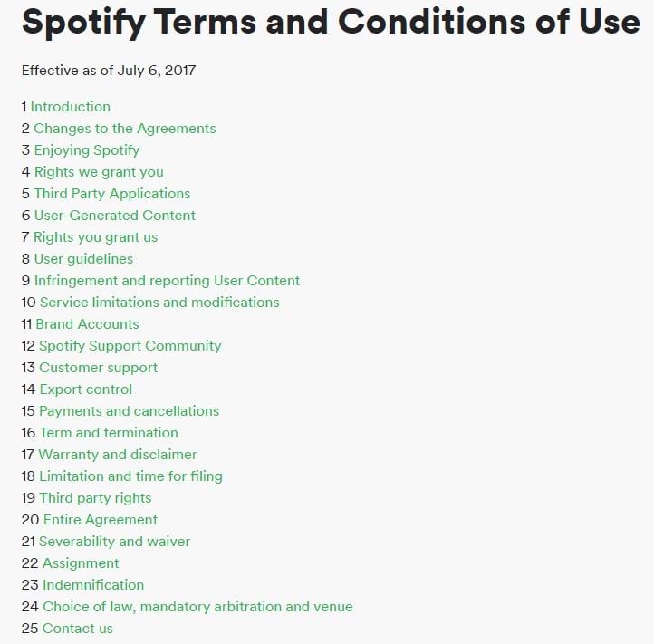Click the Customer support link
The height and width of the screenshot is (644, 654).
coord(99,368)
